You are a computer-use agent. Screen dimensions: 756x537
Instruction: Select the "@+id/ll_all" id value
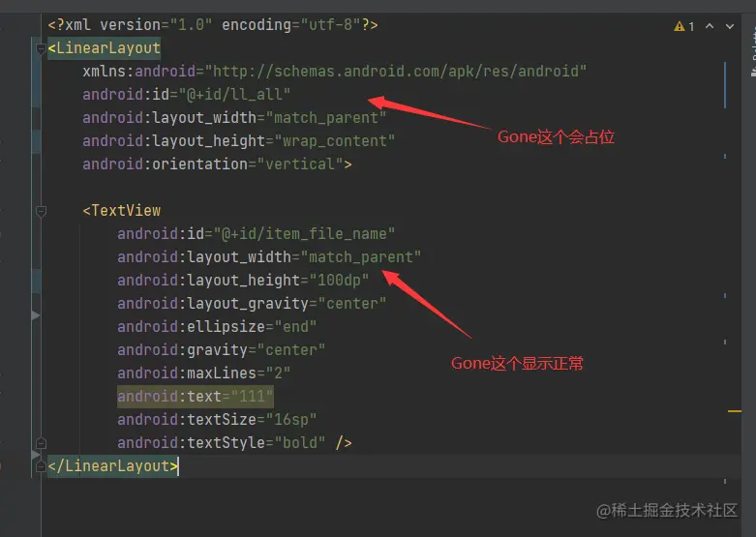234,95
